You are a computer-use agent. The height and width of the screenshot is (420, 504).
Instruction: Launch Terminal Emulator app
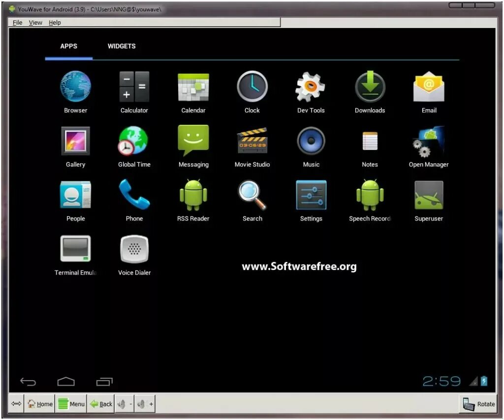[x=75, y=255]
